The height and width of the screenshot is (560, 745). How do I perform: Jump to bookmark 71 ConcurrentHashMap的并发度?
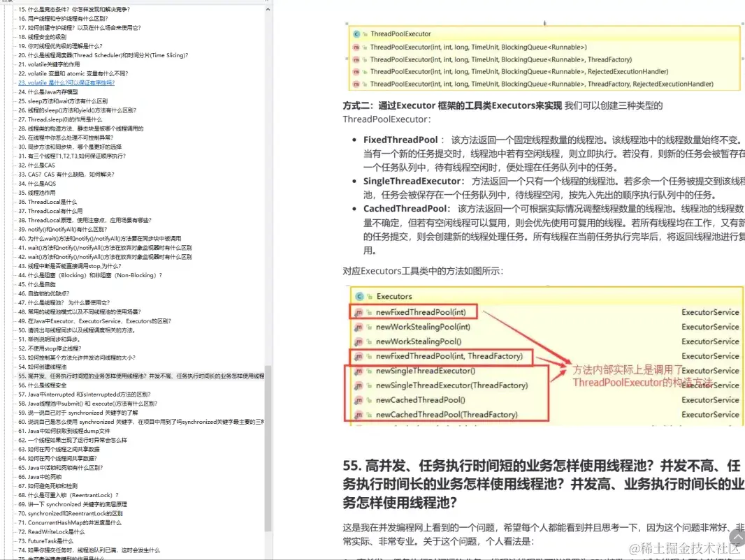click(54, 522)
